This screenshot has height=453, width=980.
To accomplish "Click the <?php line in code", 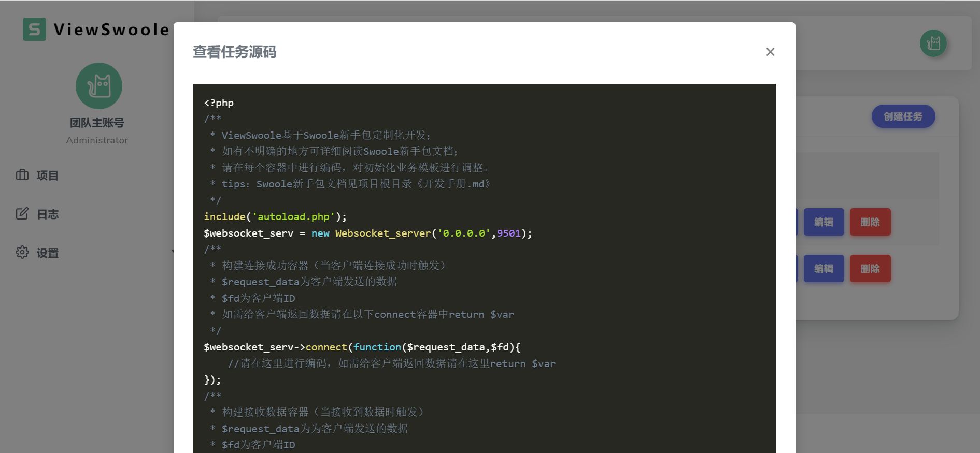I will pos(219,103).
